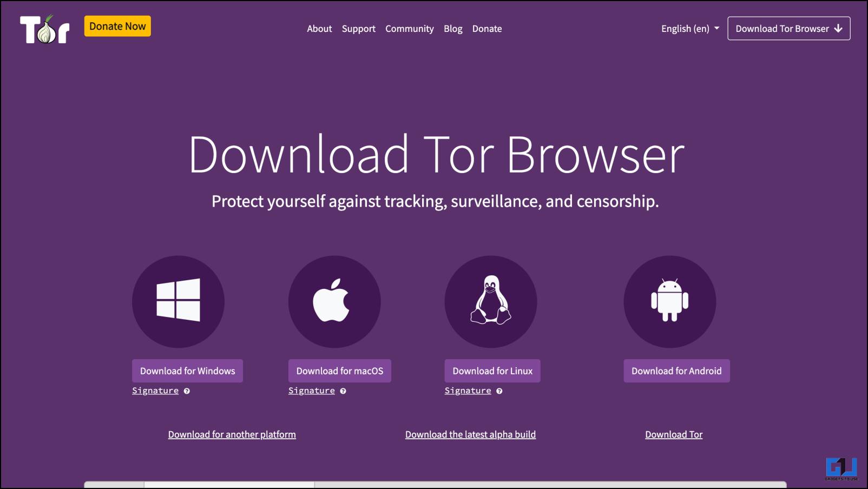The height and width of the screenshot is (489, 868).
Task: Follow the Download Tor link
Action: pyautogui.click(x=674, y=434)
